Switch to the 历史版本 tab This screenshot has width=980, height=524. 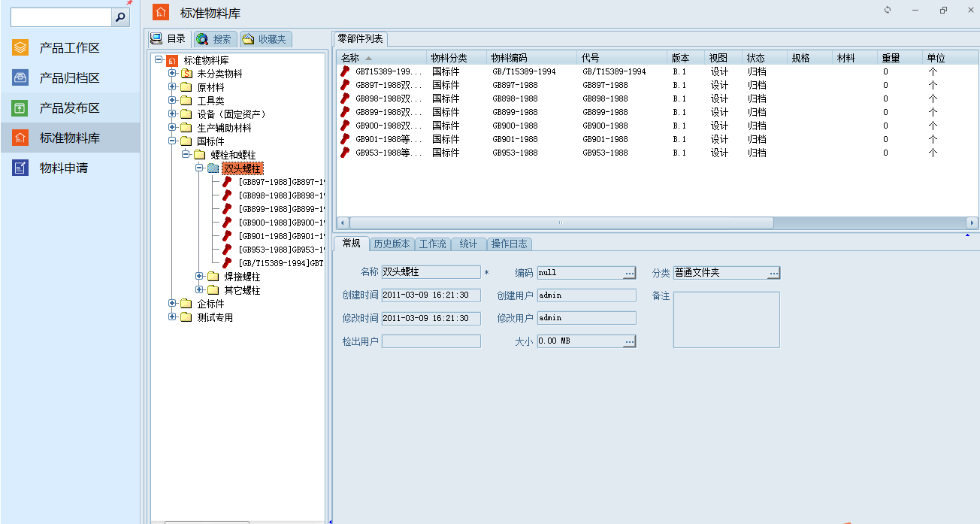click(392, 244)
